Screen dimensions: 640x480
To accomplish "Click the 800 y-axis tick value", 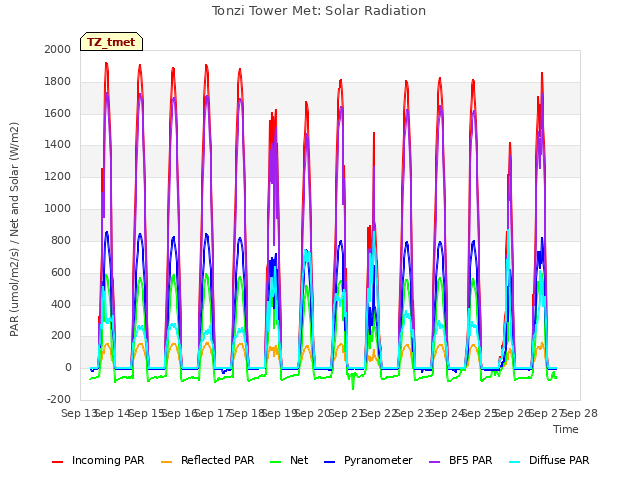I will point(61,240).
